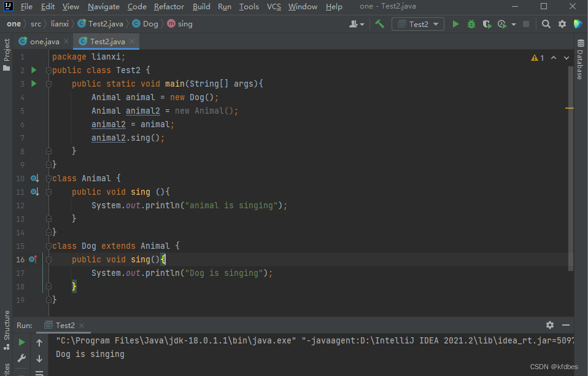The width and height of the screenshot is (588, 376).
Task: Rerun Test2 from the Run panel
Action: (x=22, y=342)
